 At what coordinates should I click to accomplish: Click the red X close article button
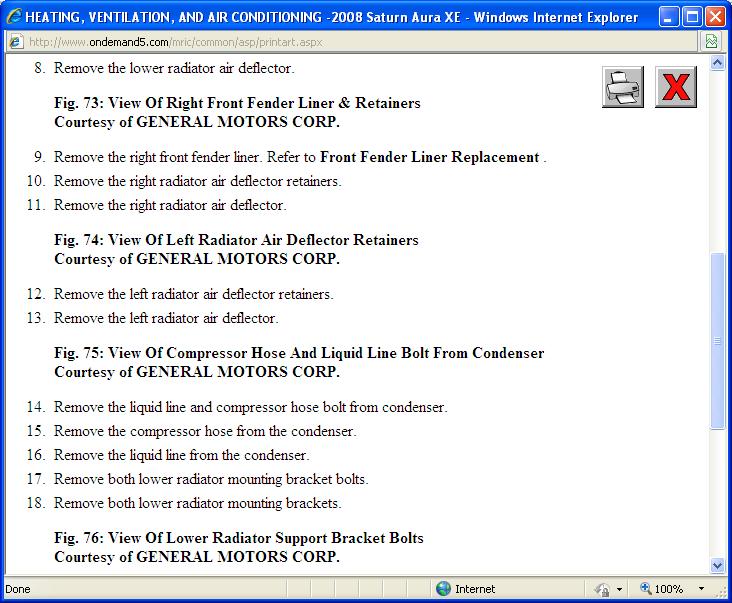(x=676, y=87)
